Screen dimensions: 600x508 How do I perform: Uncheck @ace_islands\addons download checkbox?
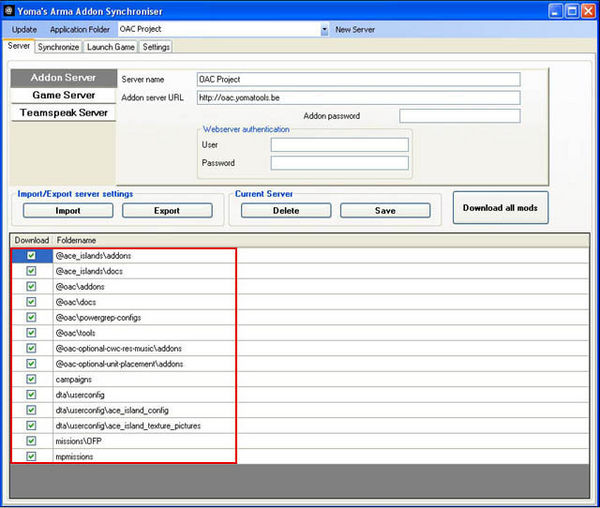pyautogui.click(x=31, y=256)
